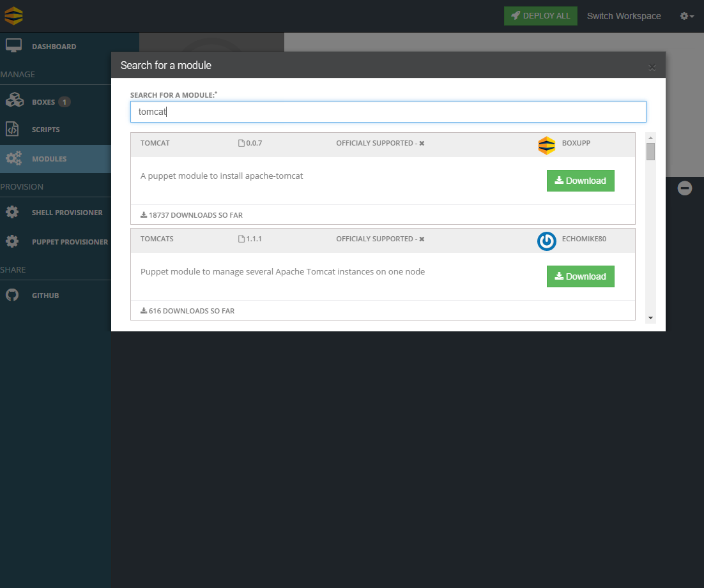Screen dimensions: 704x588
Task: Open the Modules menu entry
Action: [x=50, y=158]
